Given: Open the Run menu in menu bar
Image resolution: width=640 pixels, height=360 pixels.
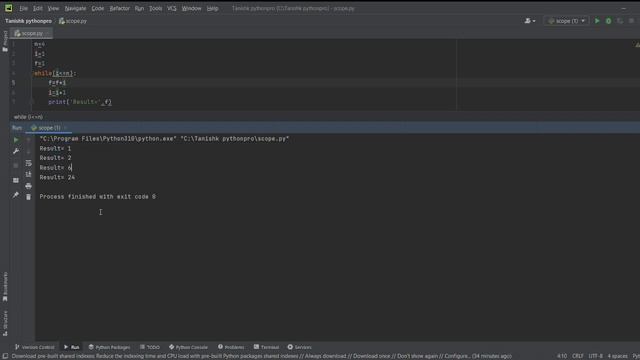Looking at the screenshot, I should click(x=139, y=8).
